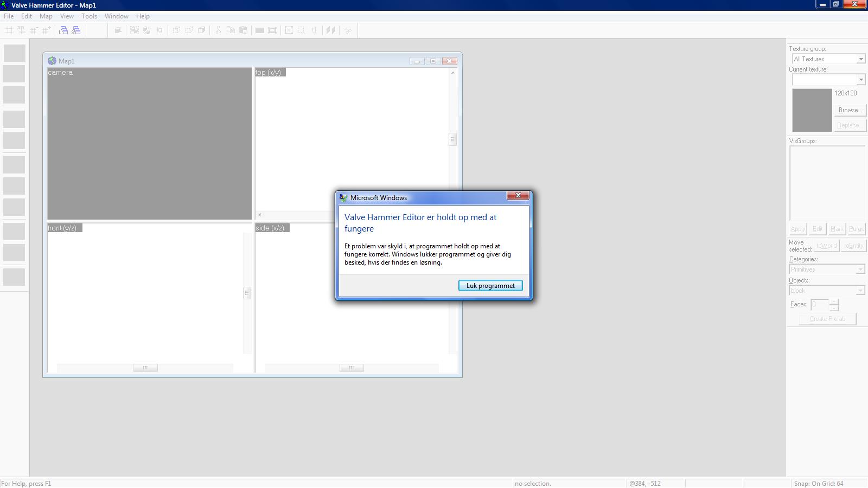Click the Carve toolbar icon

coord(117,30)
